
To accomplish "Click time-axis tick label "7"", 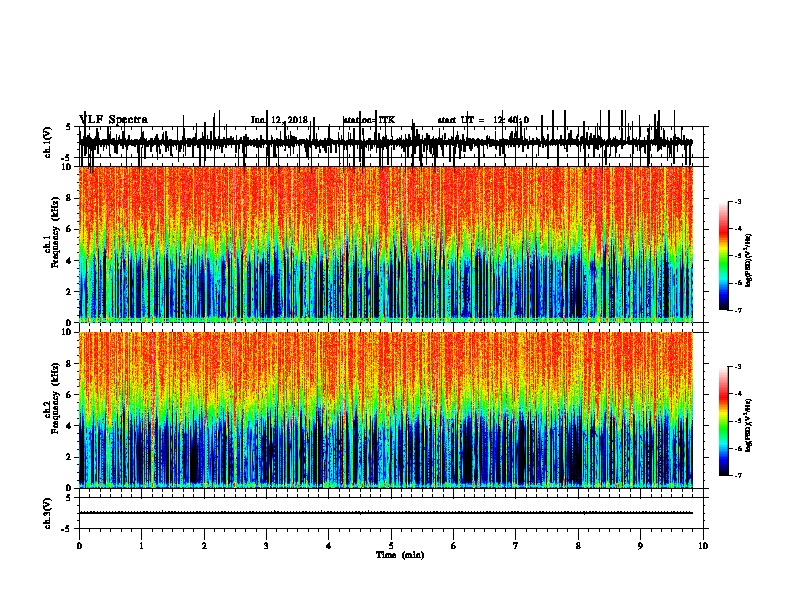I will [516, 546].
